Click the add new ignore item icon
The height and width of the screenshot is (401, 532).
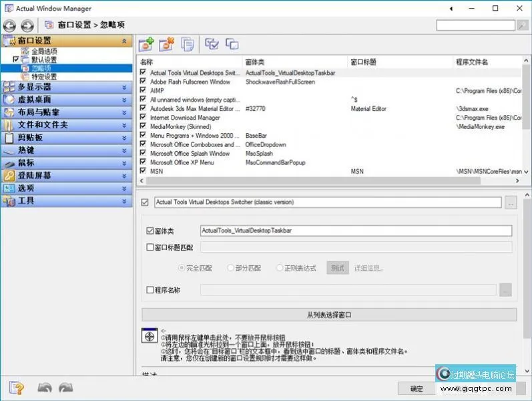146,44
